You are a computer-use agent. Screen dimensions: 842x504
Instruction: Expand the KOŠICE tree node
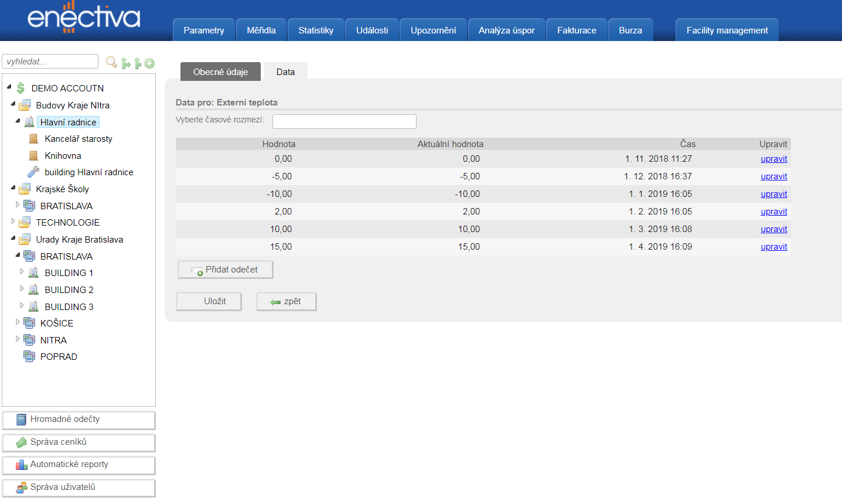click(x=18, y=322)
